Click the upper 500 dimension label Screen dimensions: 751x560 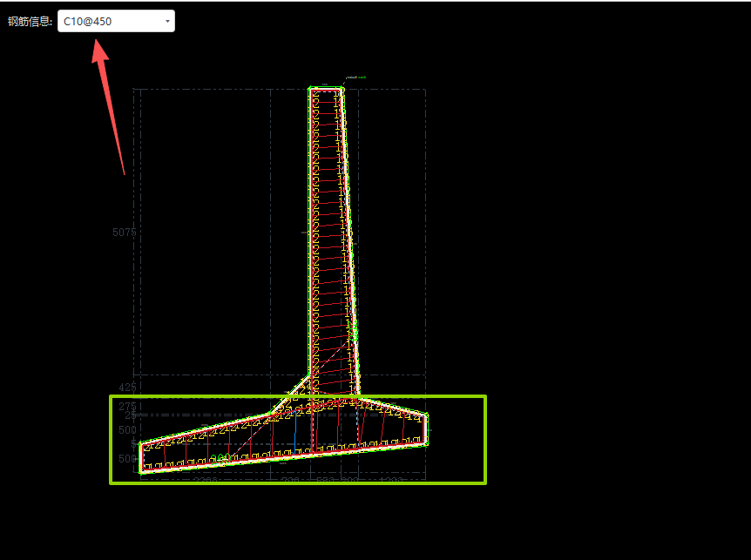127,430
